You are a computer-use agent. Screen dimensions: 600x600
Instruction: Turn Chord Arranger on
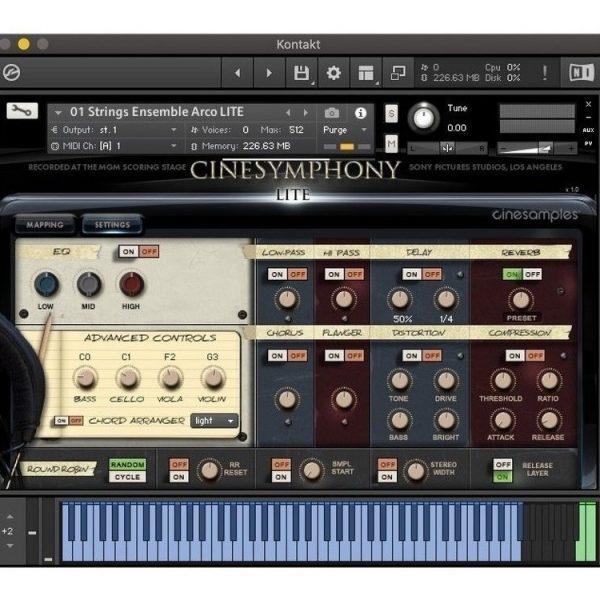[61, 421]
